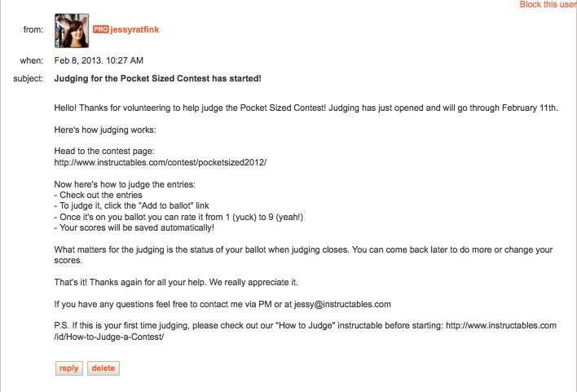
Task: Click the "Here's how judging works:" line
Action: pyautogui.click(x=104, y=130)
